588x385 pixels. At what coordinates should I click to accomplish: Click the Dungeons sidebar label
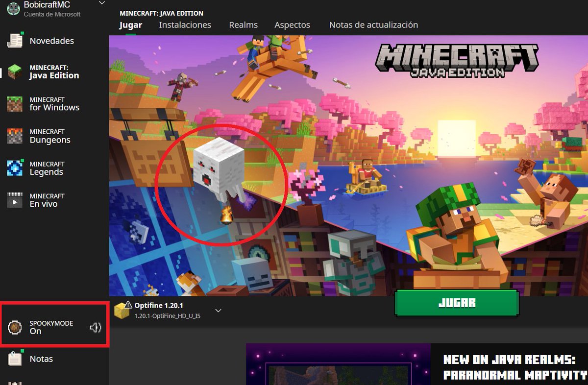click(x=50, y=140)
